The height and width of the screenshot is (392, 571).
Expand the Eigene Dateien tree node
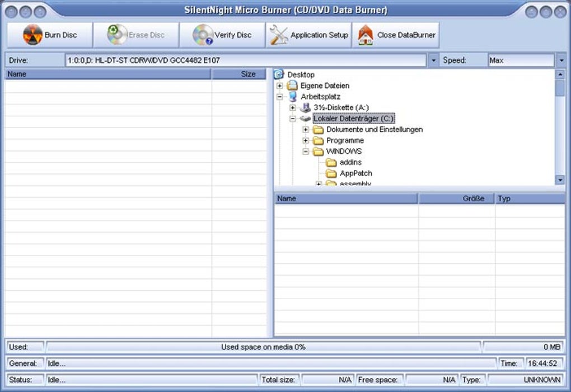point(279,86)
